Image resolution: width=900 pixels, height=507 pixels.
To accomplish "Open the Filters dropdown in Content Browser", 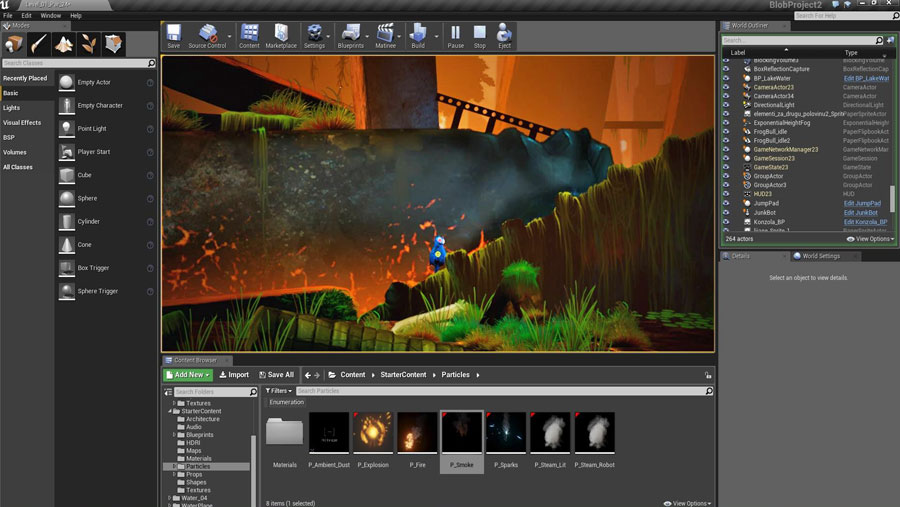I will coord(278,391).
